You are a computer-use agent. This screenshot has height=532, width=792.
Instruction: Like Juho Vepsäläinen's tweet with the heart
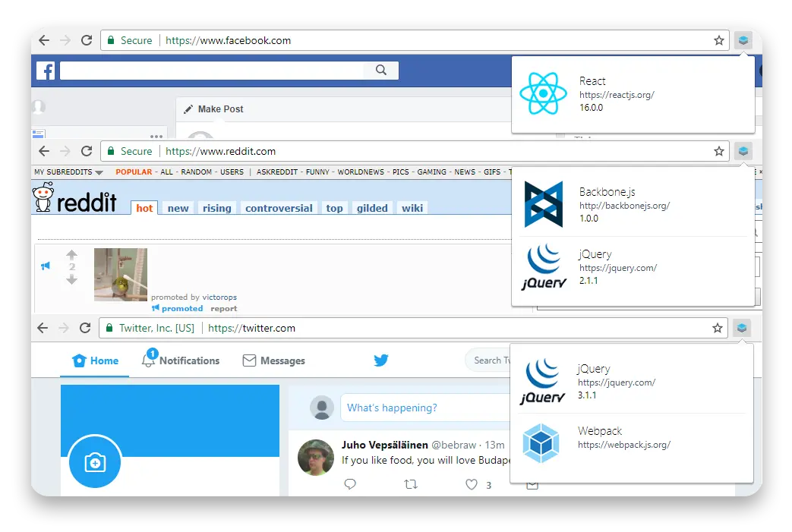pos(471,484)
